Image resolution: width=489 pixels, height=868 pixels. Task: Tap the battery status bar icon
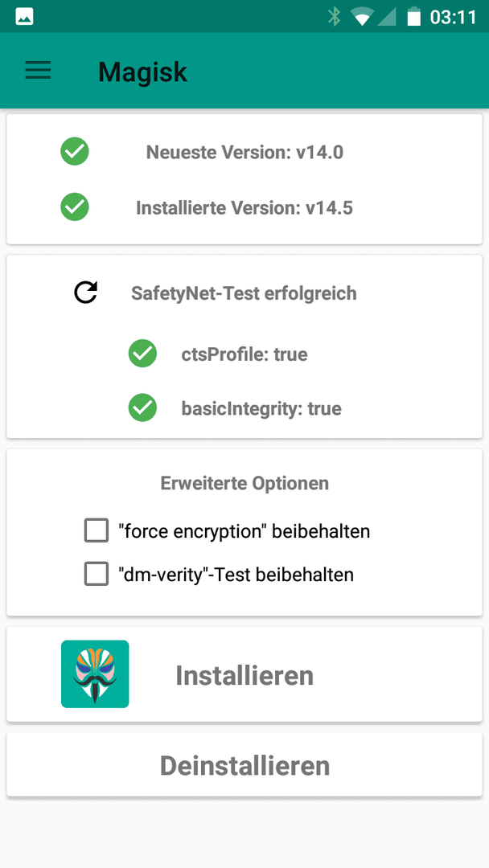click(414, 17)
